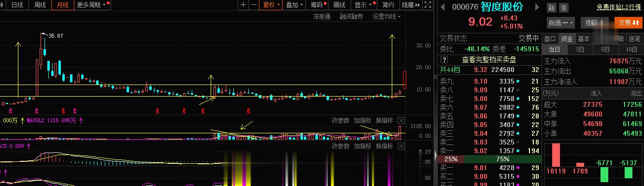Click 换指标 in MACD panel

pos(385,146)
